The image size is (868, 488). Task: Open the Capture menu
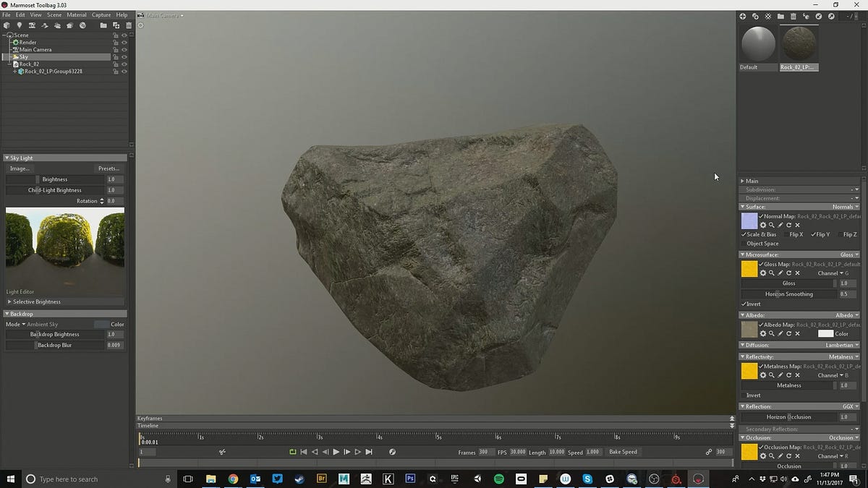(101, 14)
